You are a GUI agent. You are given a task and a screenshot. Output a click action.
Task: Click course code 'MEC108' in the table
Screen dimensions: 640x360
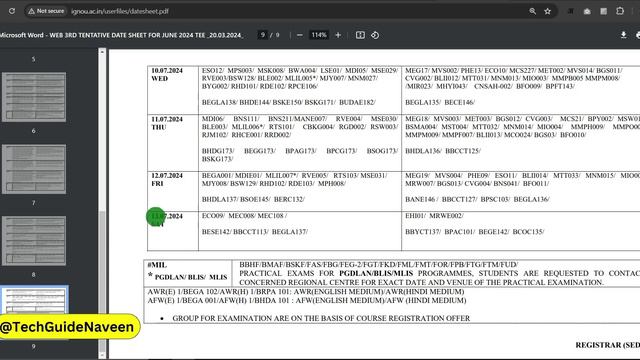pyautogui.click(x=271, y=216)
